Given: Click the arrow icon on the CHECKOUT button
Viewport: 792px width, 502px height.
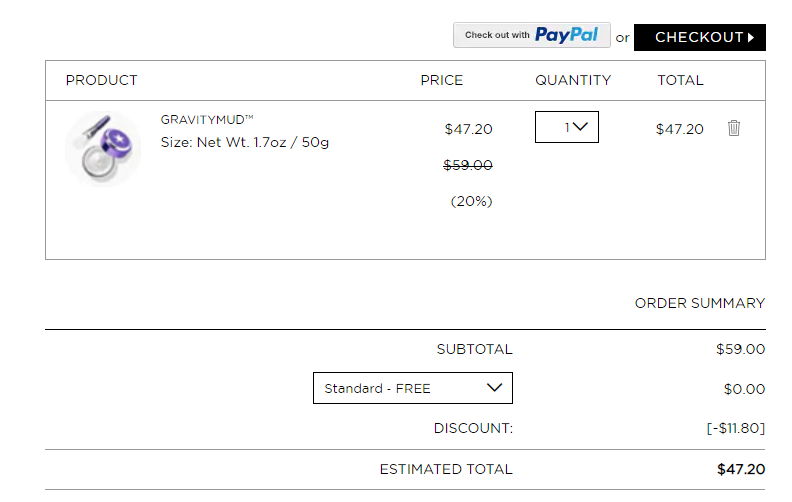Looking at the screenshot, I should pos(751,37).
